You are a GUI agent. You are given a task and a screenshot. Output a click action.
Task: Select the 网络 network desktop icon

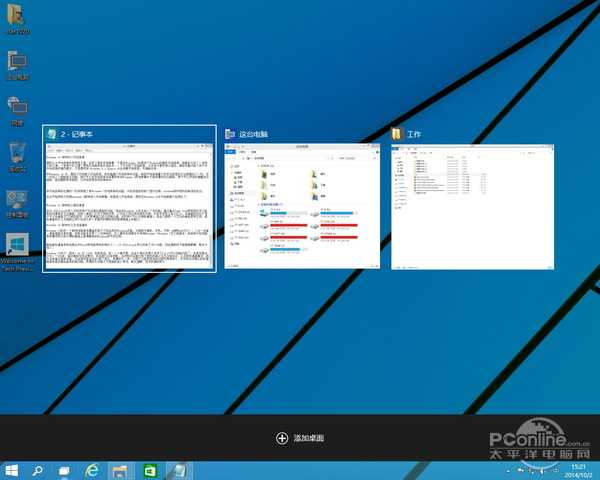pos(17,111)
